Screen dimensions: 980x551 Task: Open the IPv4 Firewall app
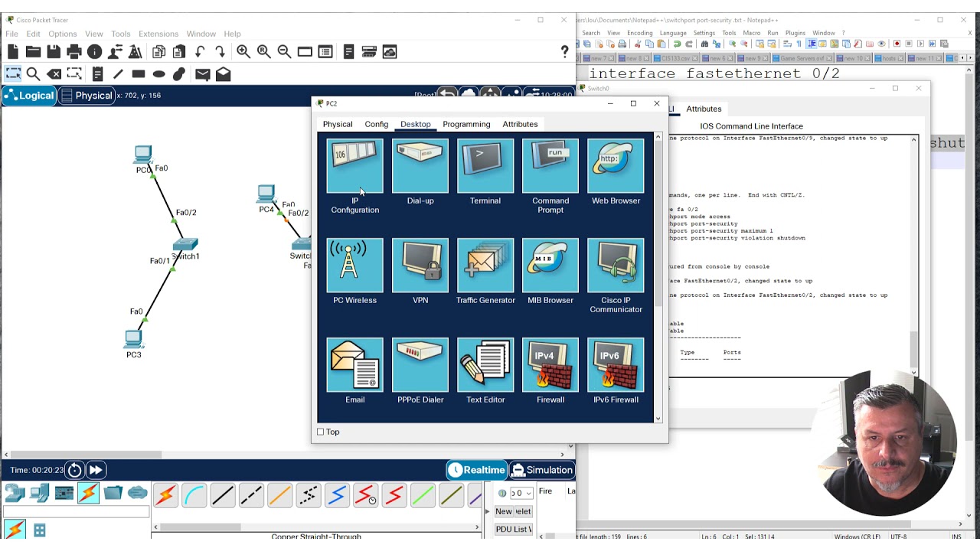click(550, 365)
